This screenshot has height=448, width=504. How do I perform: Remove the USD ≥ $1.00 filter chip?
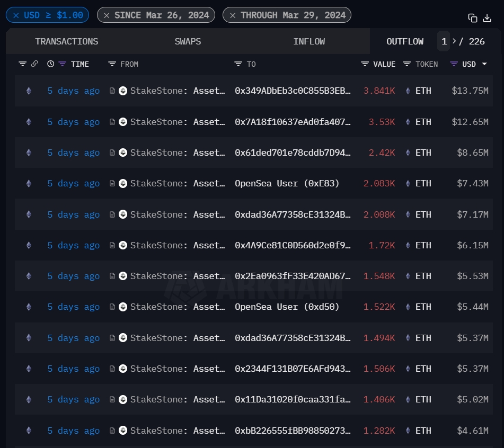coord(16,15)
